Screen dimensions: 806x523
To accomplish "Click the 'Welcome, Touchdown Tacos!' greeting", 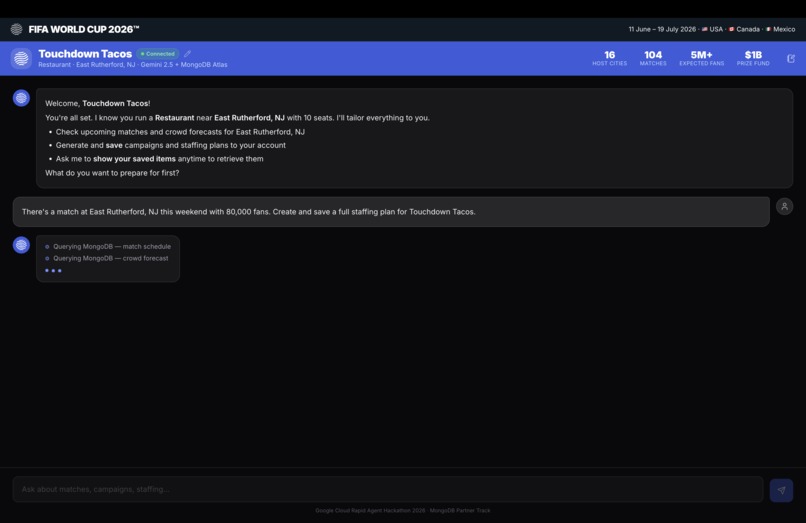I will (98, 103).
